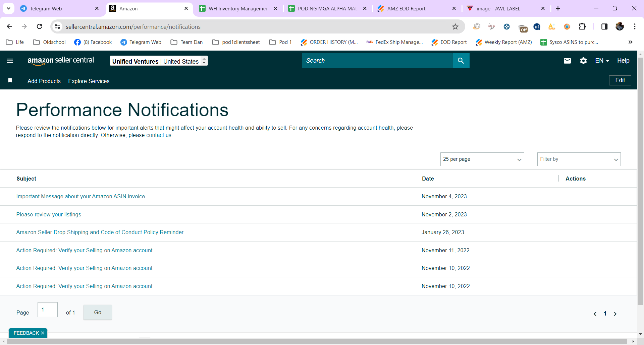Open the settings gear icon

click(x=584, y=61)
